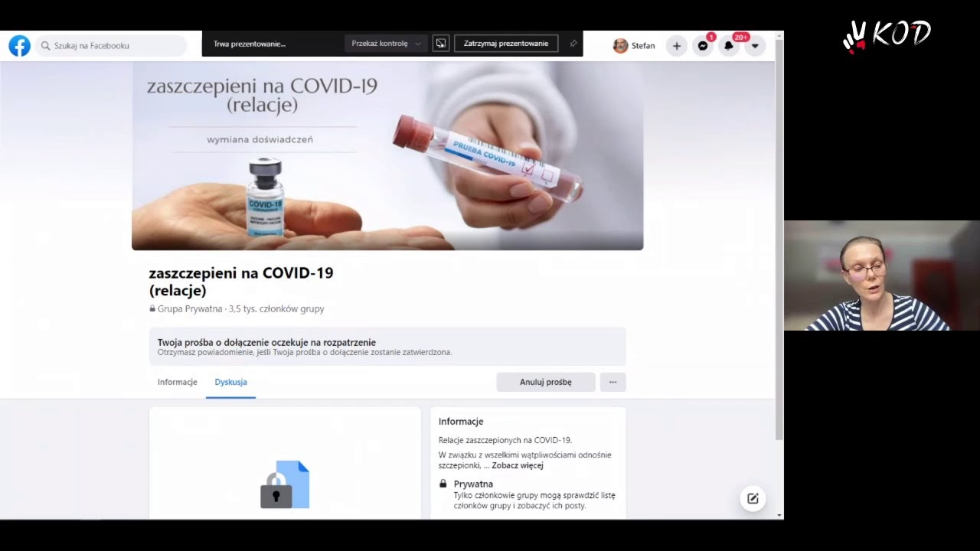This screenshot has height=551, width=980.
Task: Stop presenting with Zatrzymaj prezentowanie
Action: (506, 44)
